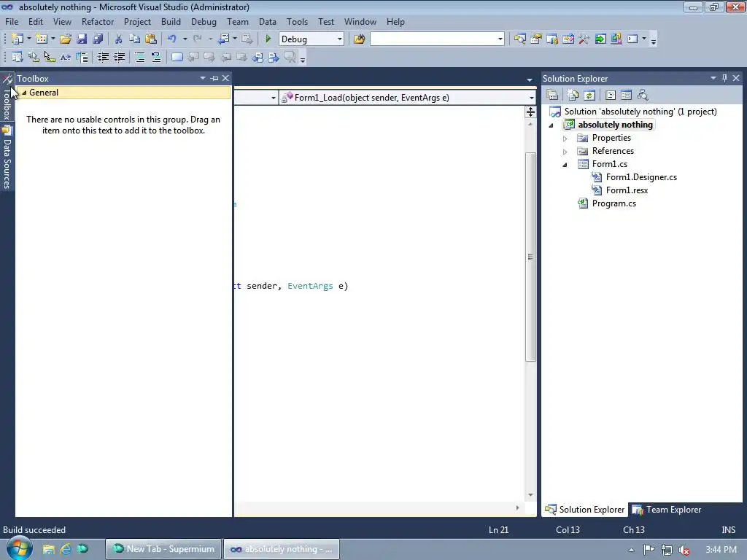Expand the References node

coord(565,152)
